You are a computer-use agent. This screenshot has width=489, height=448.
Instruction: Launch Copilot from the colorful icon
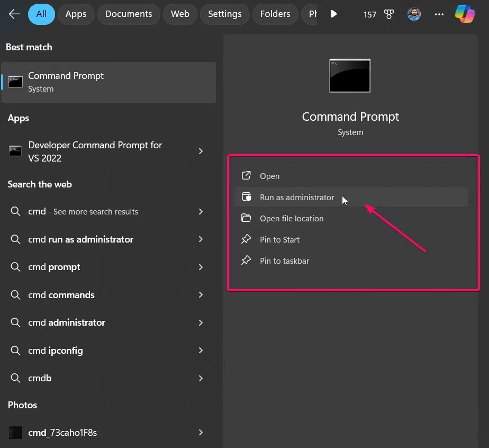tap(465, 14)
